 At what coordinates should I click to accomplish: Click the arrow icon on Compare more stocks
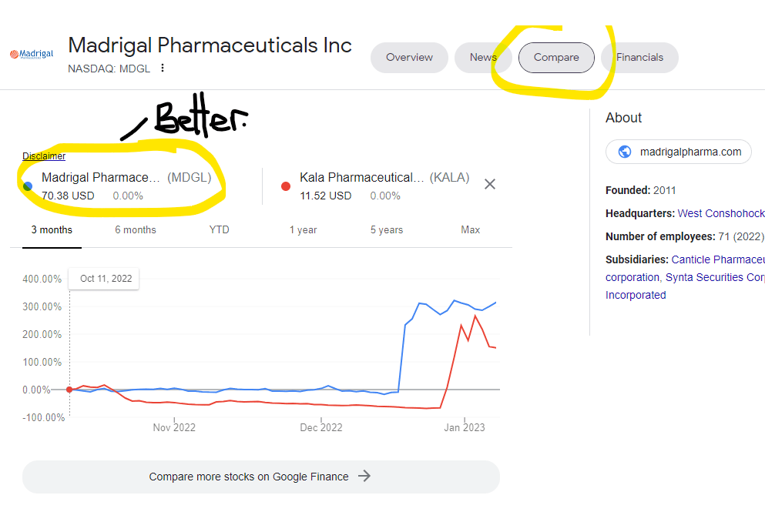tap(365, 477)
